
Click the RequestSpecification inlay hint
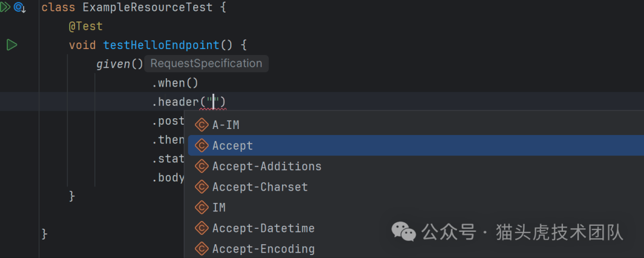[x=206, y=63]
